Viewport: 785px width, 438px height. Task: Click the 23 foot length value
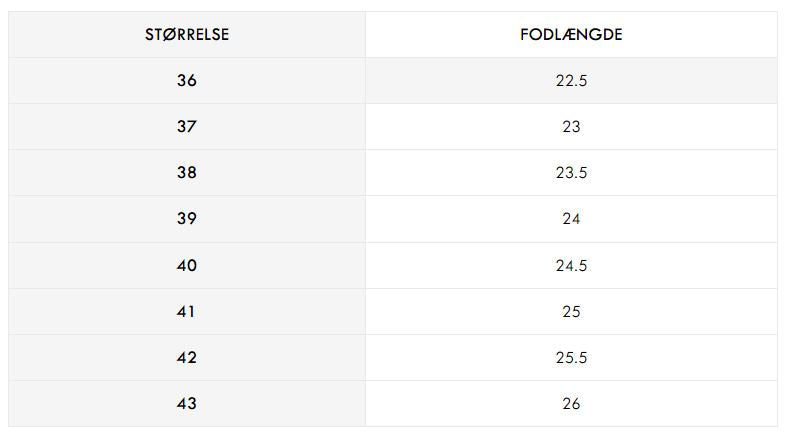(571, 127)
